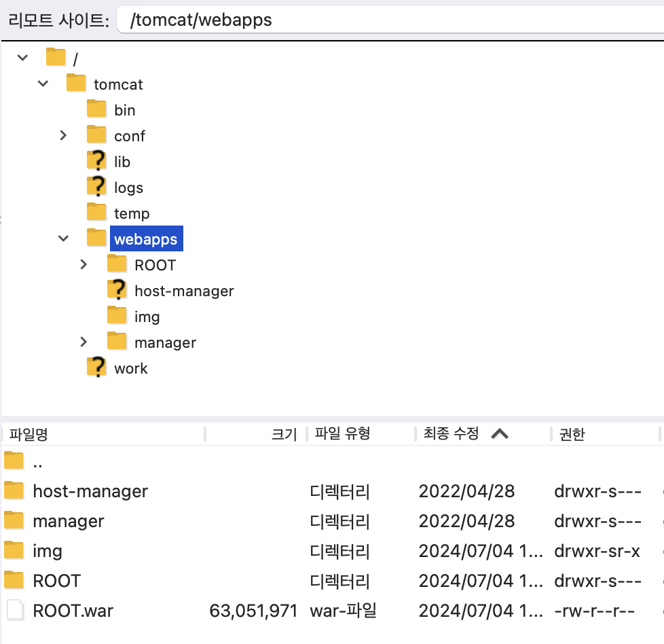Expand the ROOT folder chevron in tree
Screen dimensions: 664x644
[x=84, y=264]
